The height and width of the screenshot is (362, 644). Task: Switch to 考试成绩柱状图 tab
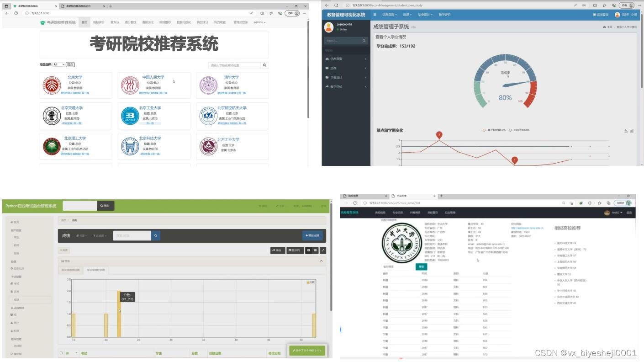click(96, 270)
